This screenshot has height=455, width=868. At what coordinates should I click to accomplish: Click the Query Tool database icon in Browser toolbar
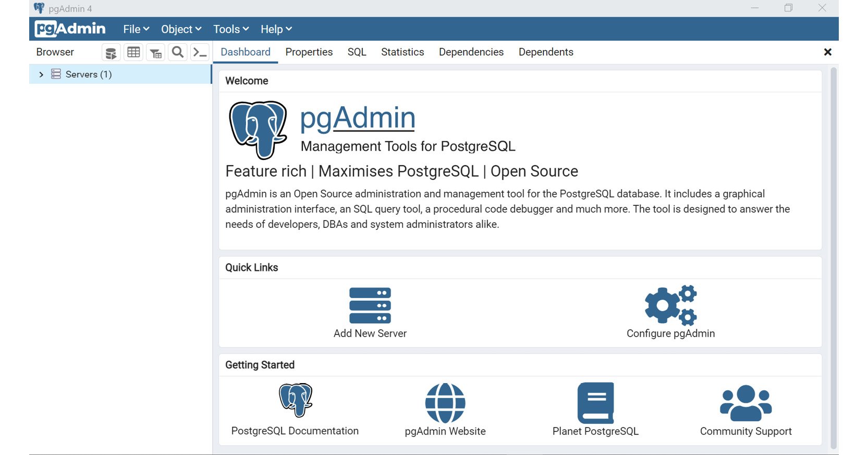click(111, 52)
